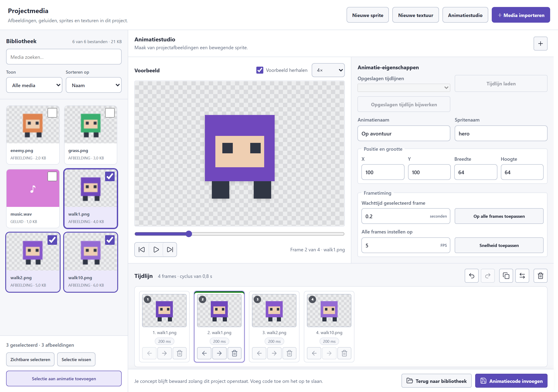Click Op alle frames toepassen
The image size is (558, 392).
[499, 216]
